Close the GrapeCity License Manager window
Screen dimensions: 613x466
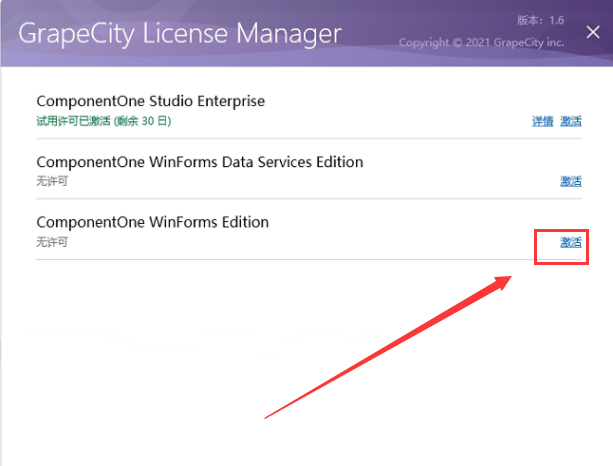coord(593,32)
